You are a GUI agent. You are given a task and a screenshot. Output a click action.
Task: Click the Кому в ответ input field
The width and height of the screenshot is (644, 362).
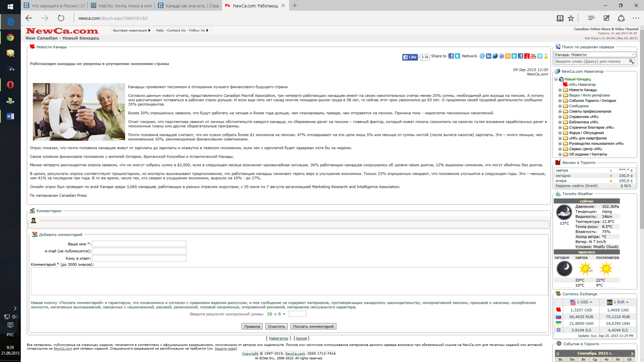[139, 258]
